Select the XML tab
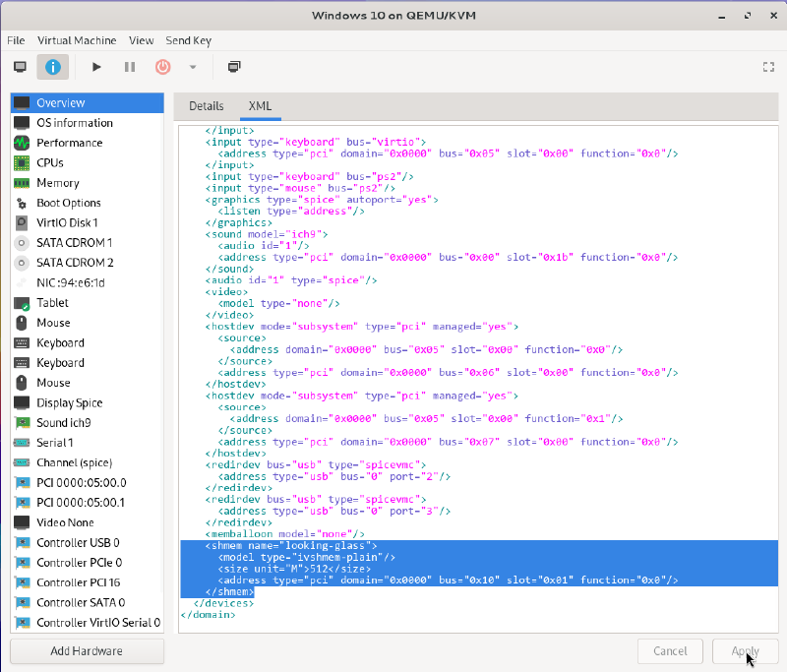 (260, 106)
